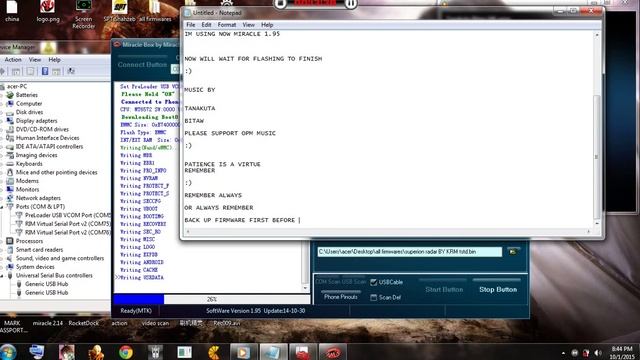Open the Windows Start orb

click(x=8, y=352)
